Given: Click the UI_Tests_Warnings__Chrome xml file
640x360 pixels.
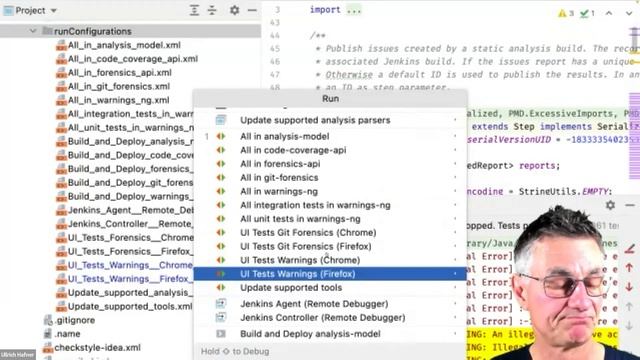Looking at the screenshot, I should pos(130,265).
